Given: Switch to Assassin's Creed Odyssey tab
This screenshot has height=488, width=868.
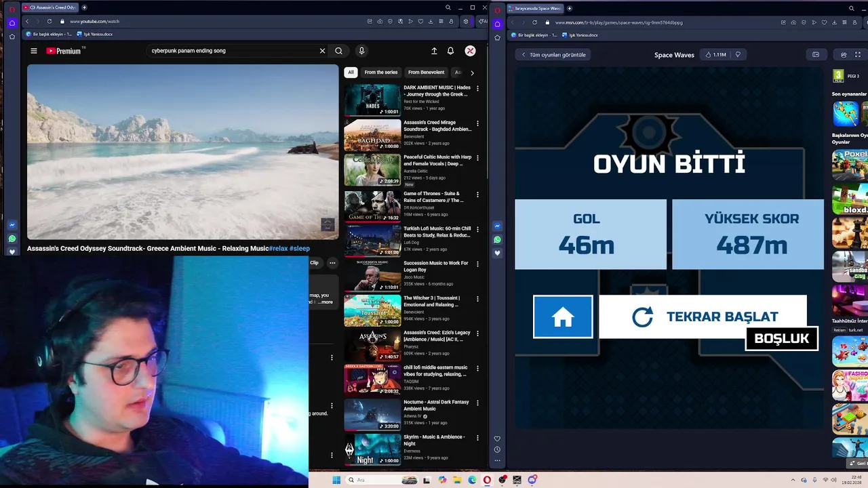Looking at the screenshot, I should [50, 7].
